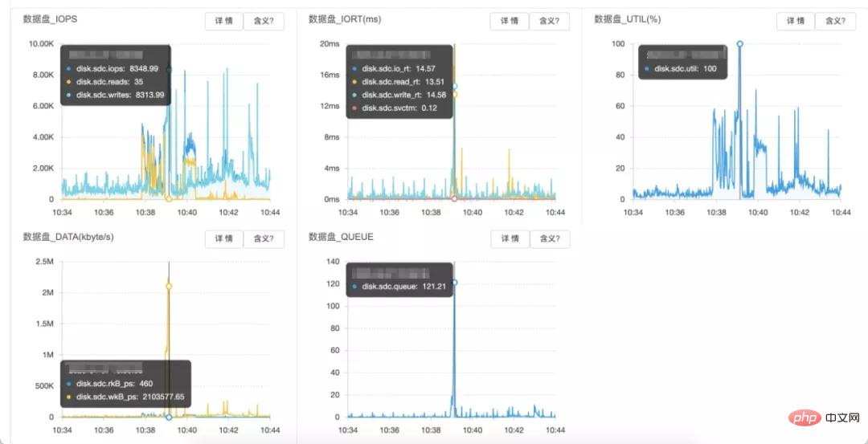The image size is (868, 444).
Task: Click the disk.sdc.wkB_ps legend dot in tooltip
Action: pyautogui.click(x=68, y=397)
